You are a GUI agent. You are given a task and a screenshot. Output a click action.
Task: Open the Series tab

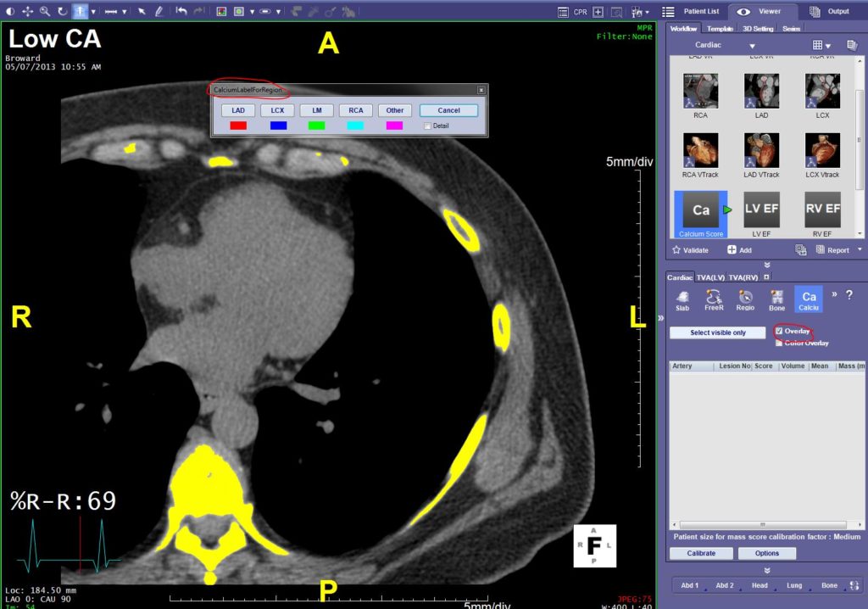point(791,29)
